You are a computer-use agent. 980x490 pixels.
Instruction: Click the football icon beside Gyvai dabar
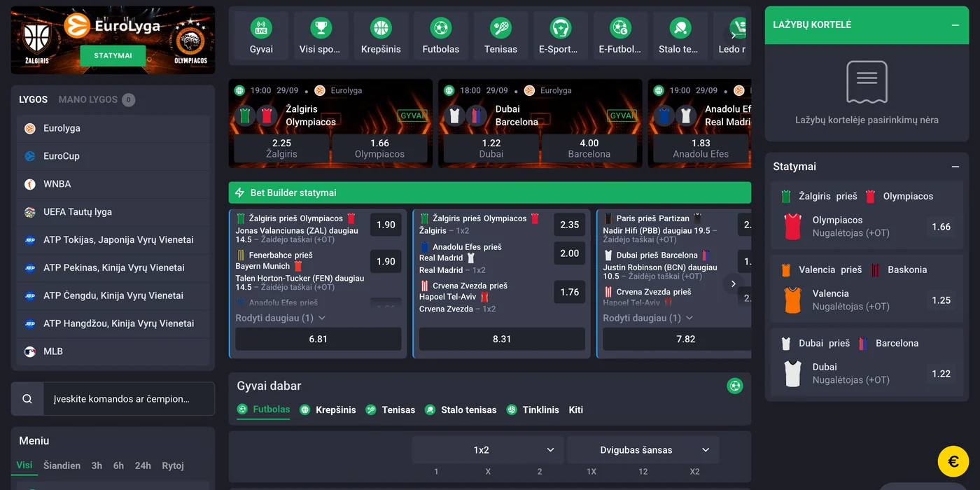click(734, 386)
